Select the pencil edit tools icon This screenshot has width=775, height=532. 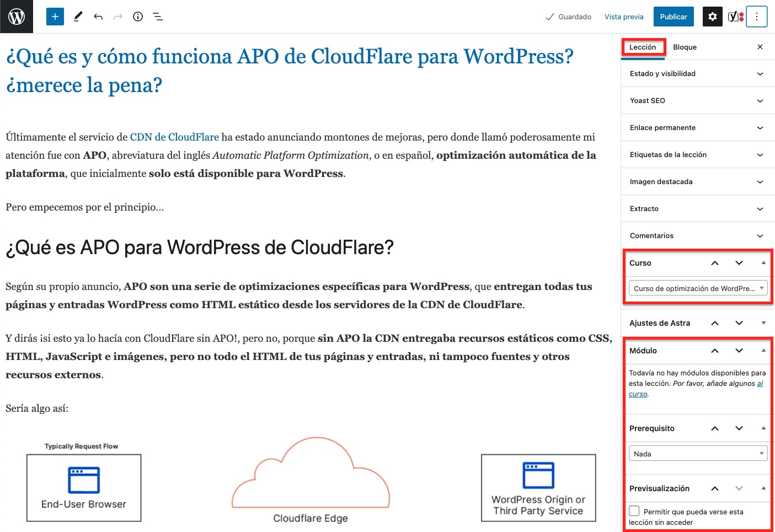(x=78, y=17)
